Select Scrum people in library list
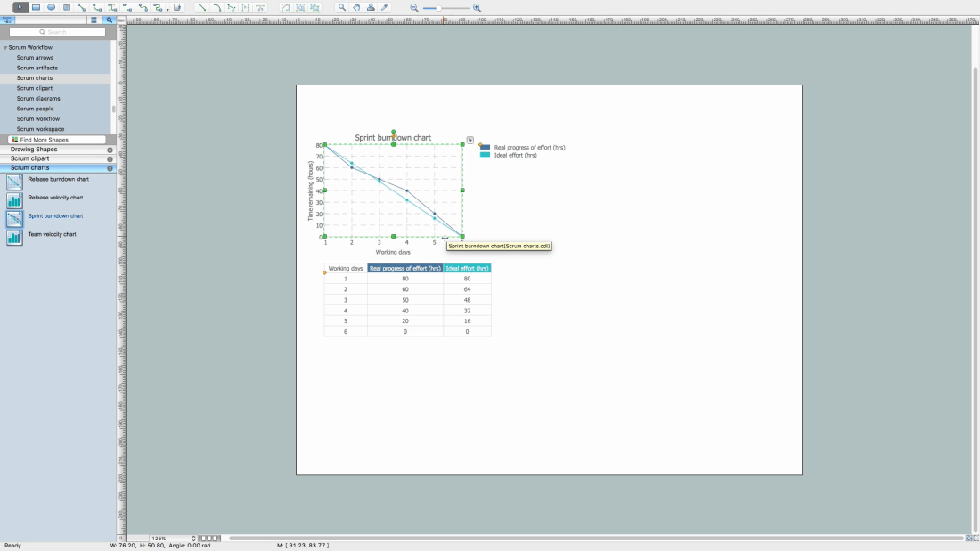 pyautogui.click(x=35, y=109)
